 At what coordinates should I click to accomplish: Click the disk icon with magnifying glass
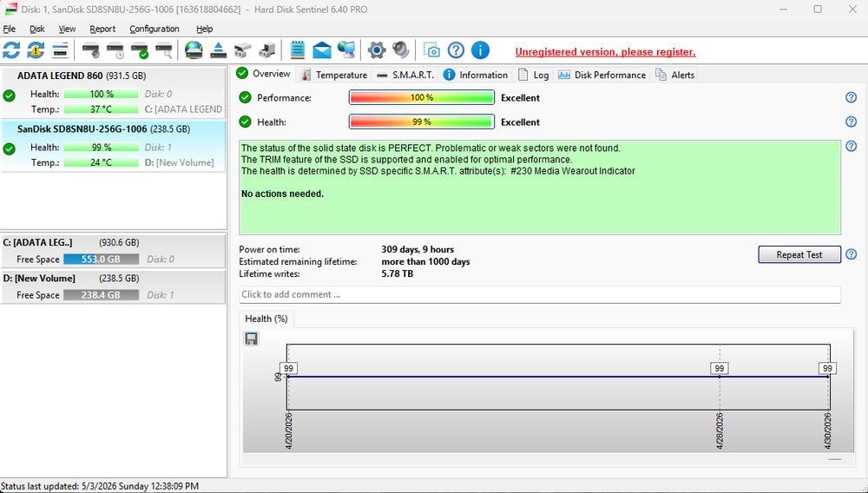[164, 50]
